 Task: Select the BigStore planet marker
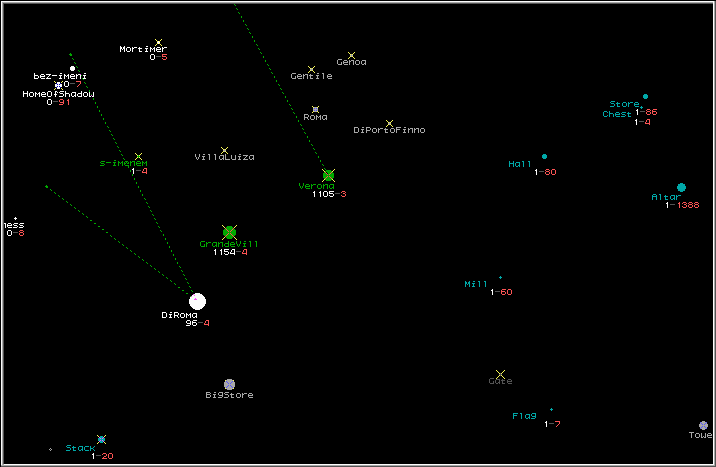click(229, 384)
